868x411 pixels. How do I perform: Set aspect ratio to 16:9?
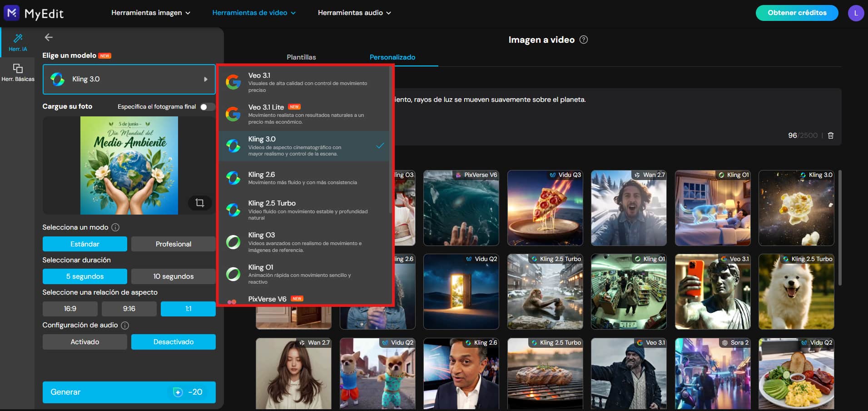coord(70,309)
